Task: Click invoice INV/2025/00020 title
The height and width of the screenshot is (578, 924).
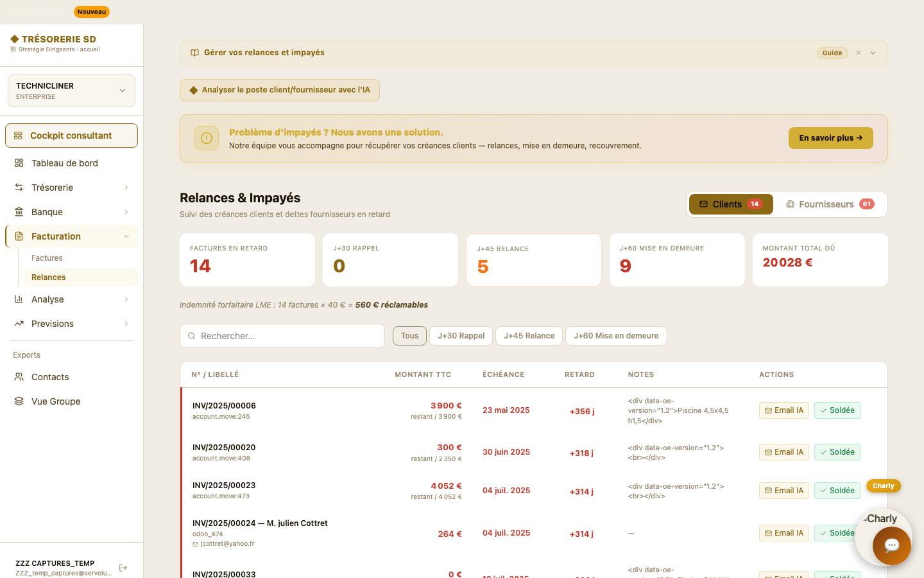Action: 224,448
